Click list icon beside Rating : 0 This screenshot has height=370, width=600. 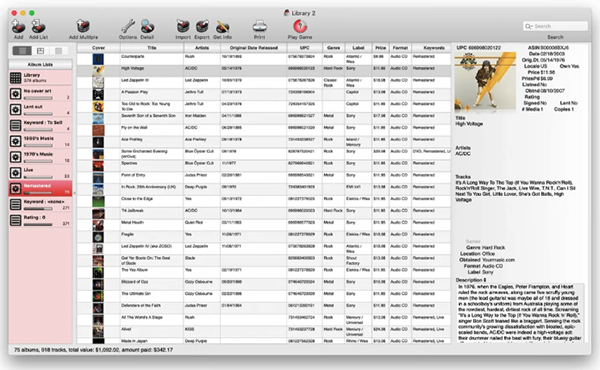point(16,220)
